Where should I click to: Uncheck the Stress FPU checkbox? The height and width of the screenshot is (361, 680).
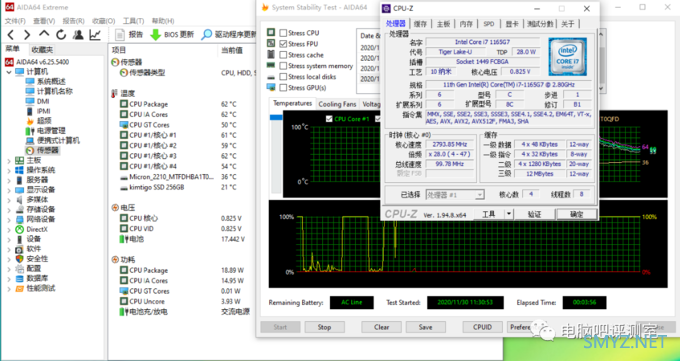pyautogui.click(x=283, y=44)
